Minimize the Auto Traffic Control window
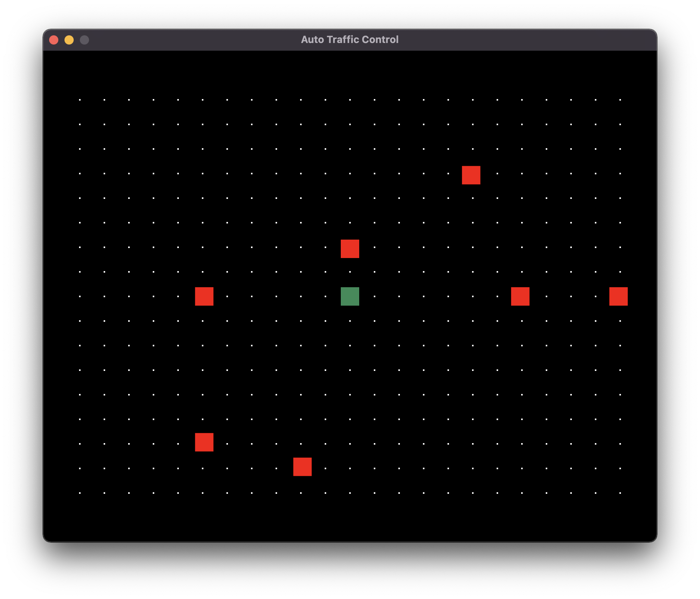700x599 pixels. point(69,40)
